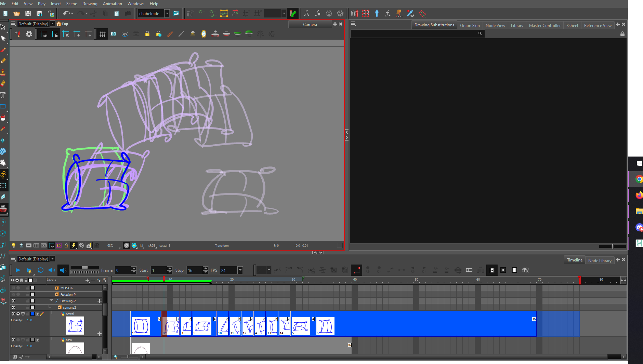Toggle loop playback icon

pyautogui.click(x=40, y=270)
